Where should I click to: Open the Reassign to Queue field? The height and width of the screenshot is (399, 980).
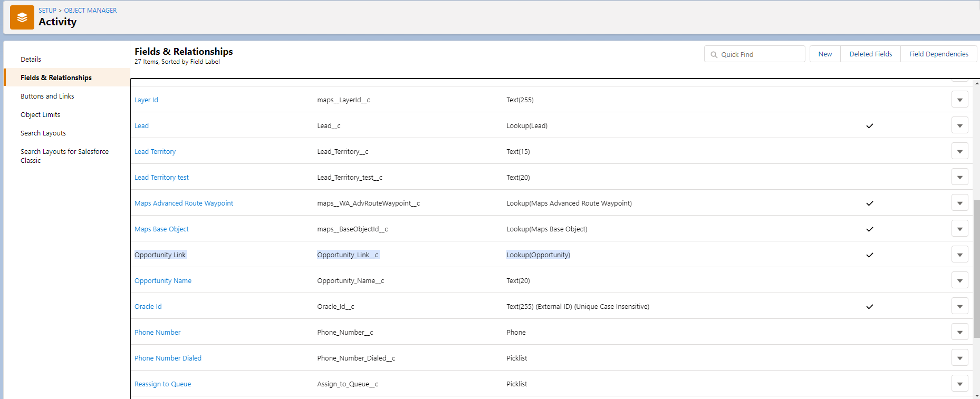(162, 384)
